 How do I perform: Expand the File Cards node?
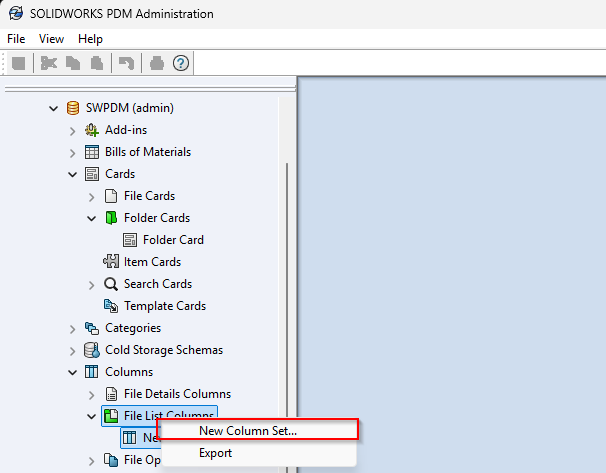92,197
